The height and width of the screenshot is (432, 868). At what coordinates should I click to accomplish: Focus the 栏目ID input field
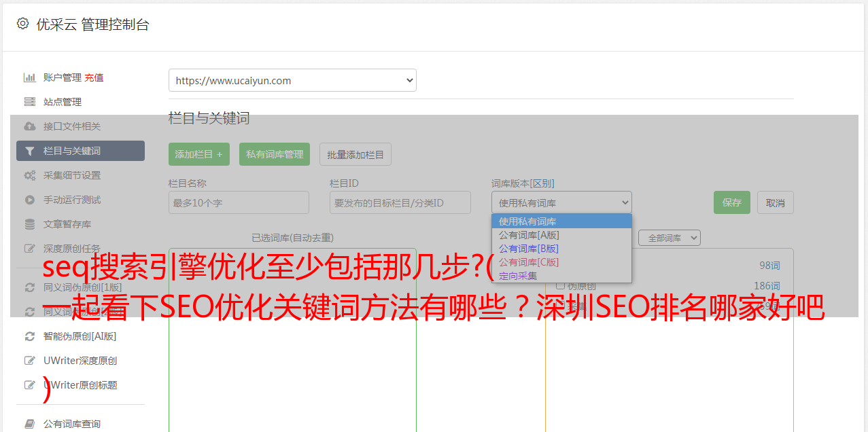(400, 202)
